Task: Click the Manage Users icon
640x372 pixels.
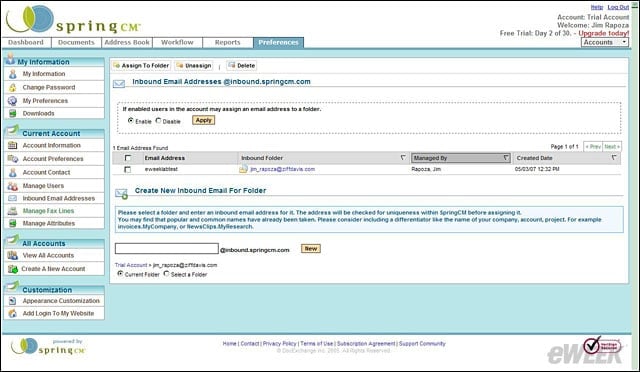Action: pyautogui.click(x=13, y=186)
